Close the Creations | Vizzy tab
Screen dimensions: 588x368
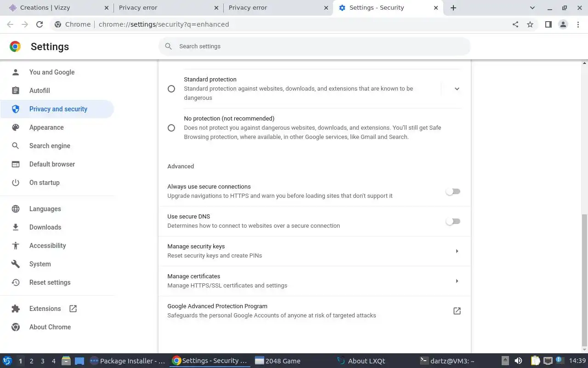(106, 8)
